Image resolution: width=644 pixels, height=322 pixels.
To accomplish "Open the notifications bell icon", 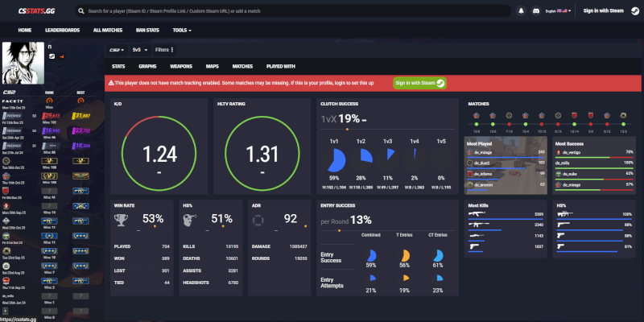I will click(521, 10).
